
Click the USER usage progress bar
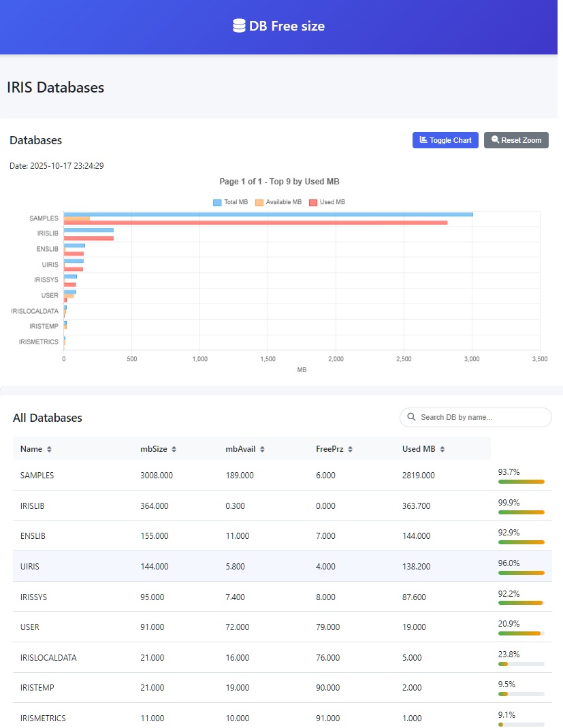tap(521, 633)
